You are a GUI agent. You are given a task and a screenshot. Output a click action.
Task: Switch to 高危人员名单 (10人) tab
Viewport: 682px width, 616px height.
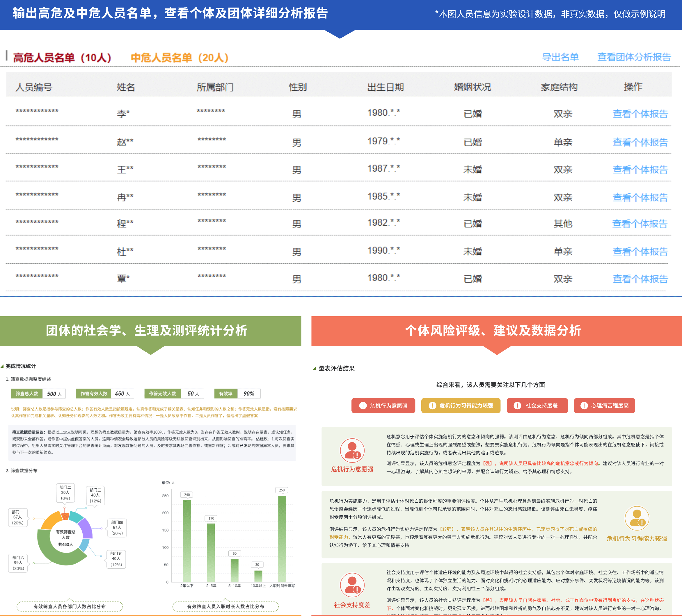62,58
